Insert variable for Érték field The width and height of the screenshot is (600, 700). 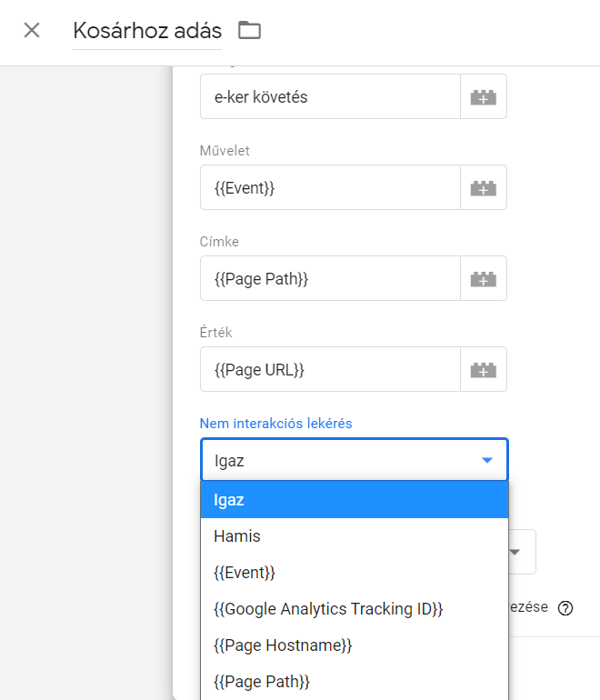484,369
